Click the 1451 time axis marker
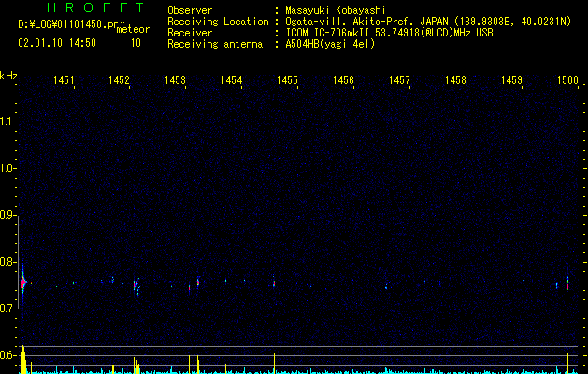The width and height of the screenshot is (588, 374). pos(64,80)
